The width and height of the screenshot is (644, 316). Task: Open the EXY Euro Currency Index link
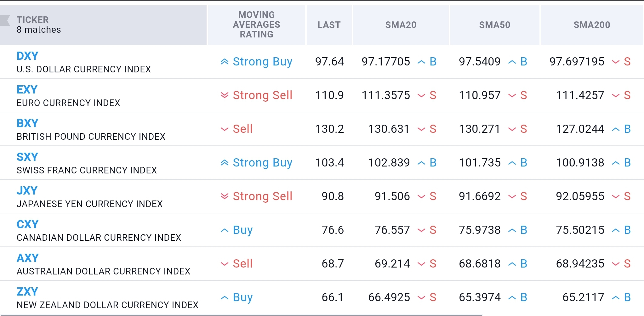pos(27,90)
